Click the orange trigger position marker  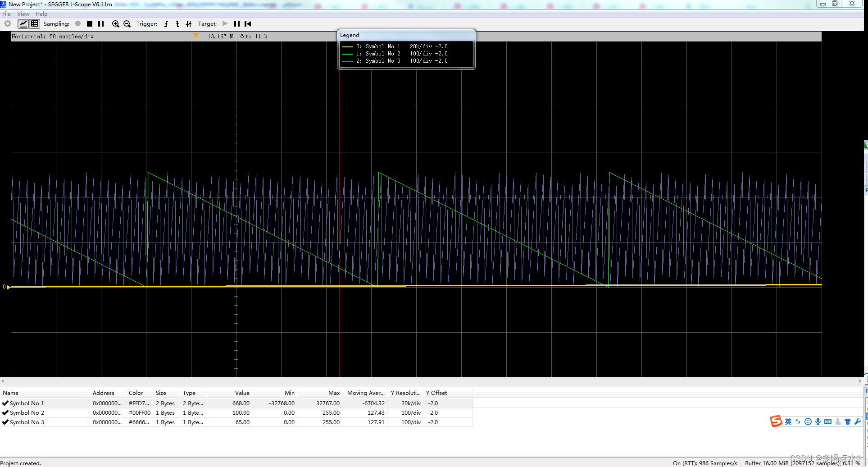click(x=196, y=36)
